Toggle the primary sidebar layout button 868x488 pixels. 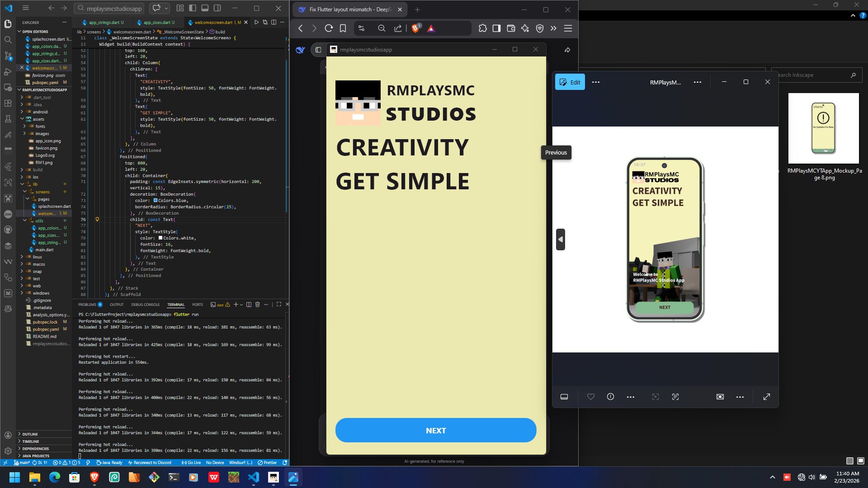coord(193,8)
